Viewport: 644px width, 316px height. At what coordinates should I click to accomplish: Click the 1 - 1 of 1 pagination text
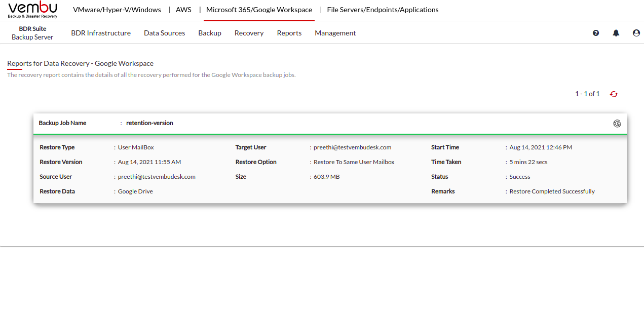pyautogui.click(x=587, y=94)
